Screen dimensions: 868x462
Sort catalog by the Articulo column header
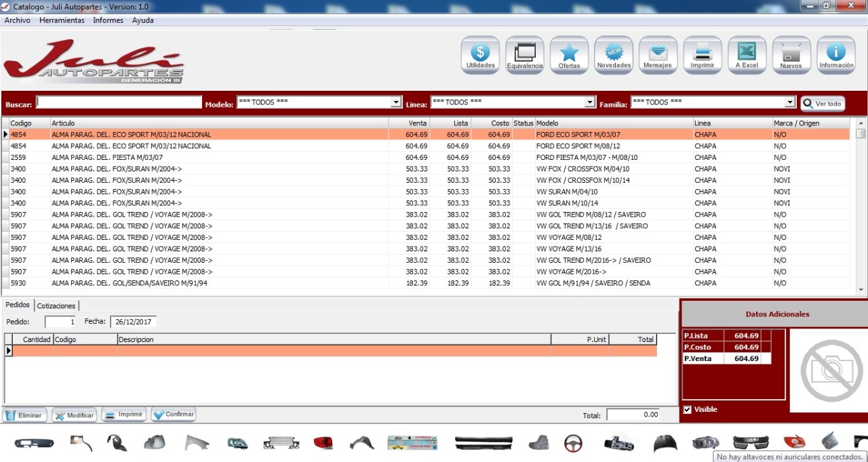point(220,123)
